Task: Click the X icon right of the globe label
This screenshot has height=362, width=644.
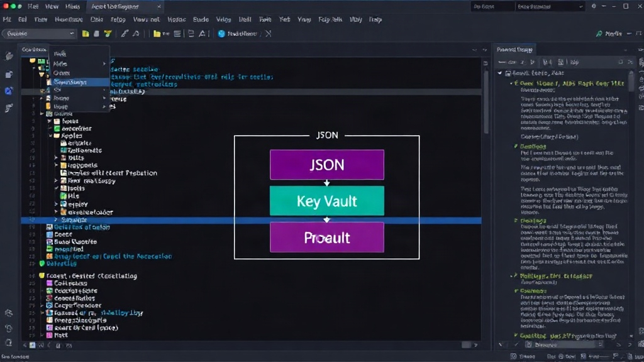Action: pos(268,34)
